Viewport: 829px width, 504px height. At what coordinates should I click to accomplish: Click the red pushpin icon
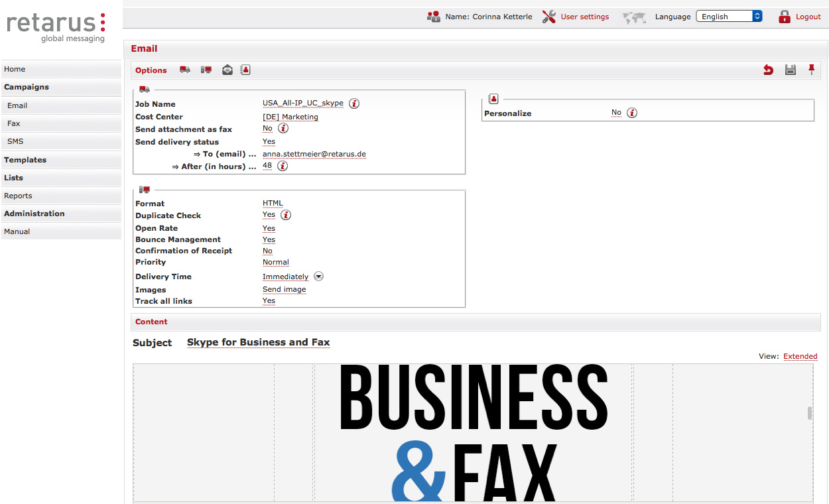(811, 70)
